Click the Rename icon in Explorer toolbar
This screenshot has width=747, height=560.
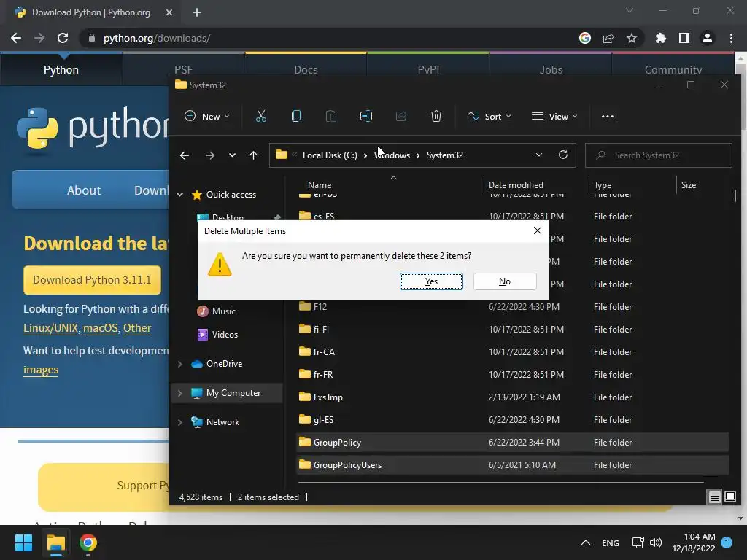point(366,116)
